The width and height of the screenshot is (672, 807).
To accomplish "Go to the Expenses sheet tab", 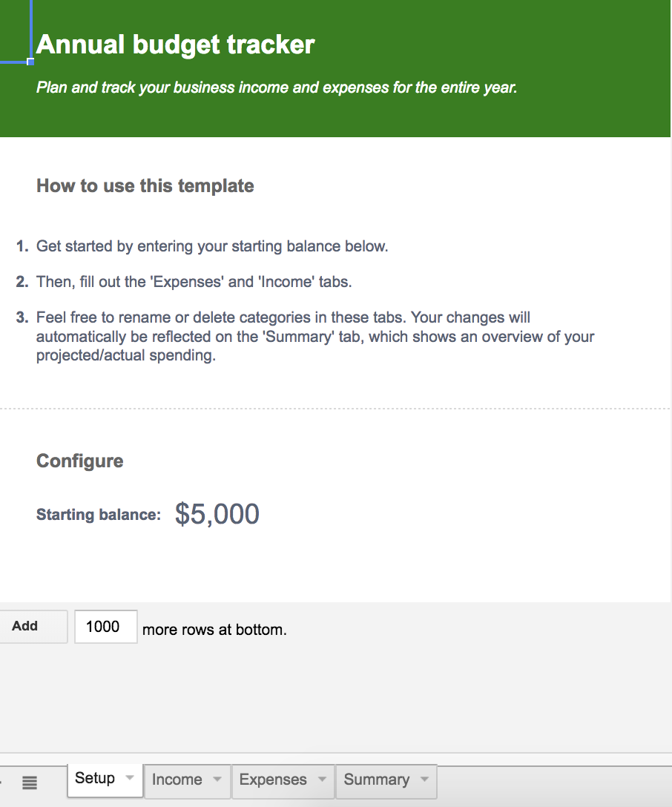I will 273,780.
